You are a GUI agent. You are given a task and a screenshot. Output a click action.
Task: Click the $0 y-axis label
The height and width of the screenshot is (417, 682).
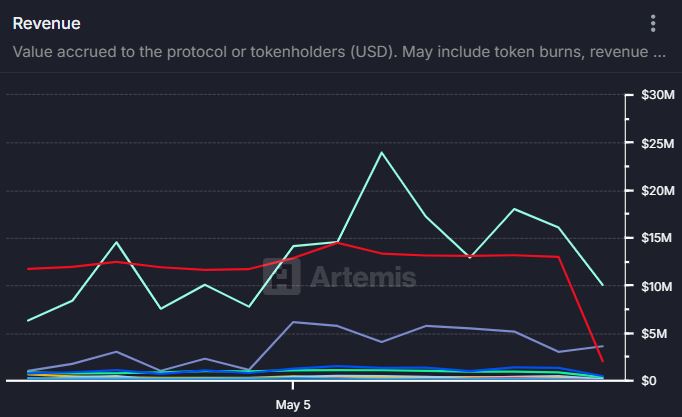click(649, 380)
